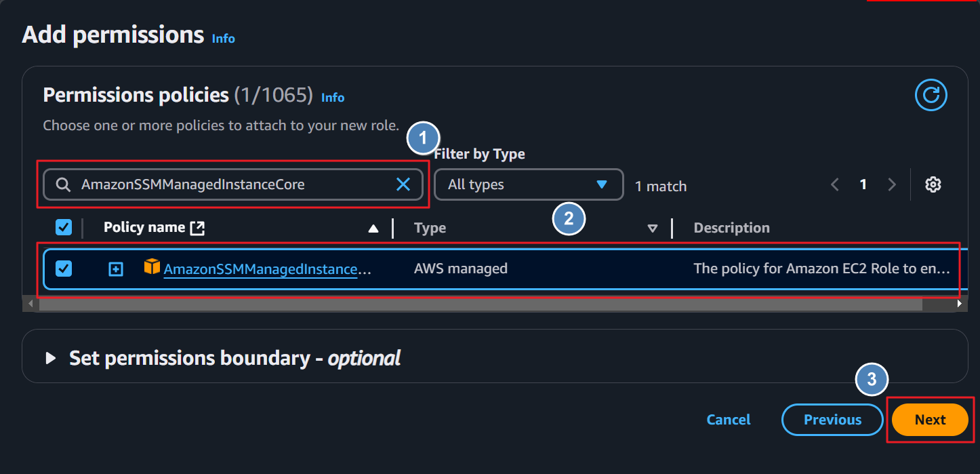Click Info link next to Add permissions
Screen dimensions: 980x474
click(224, 39)
